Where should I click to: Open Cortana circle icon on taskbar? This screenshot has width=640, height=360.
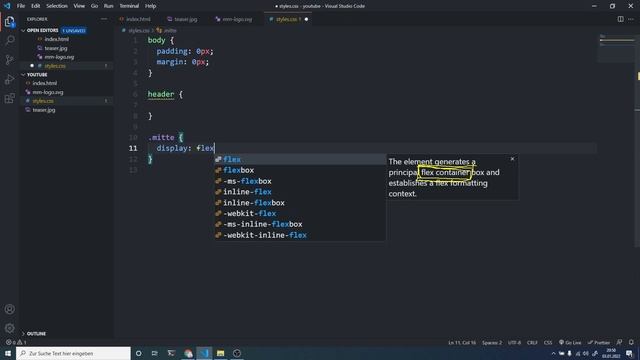138,353
